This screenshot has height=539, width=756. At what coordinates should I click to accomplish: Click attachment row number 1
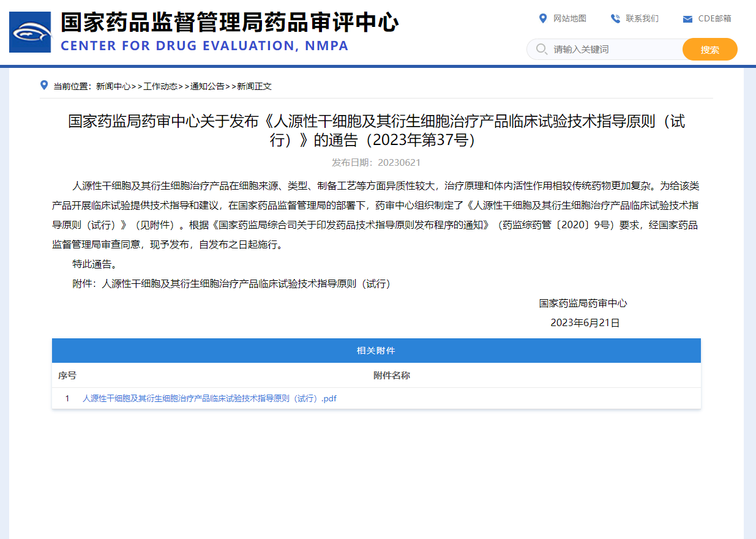[67, 398]
